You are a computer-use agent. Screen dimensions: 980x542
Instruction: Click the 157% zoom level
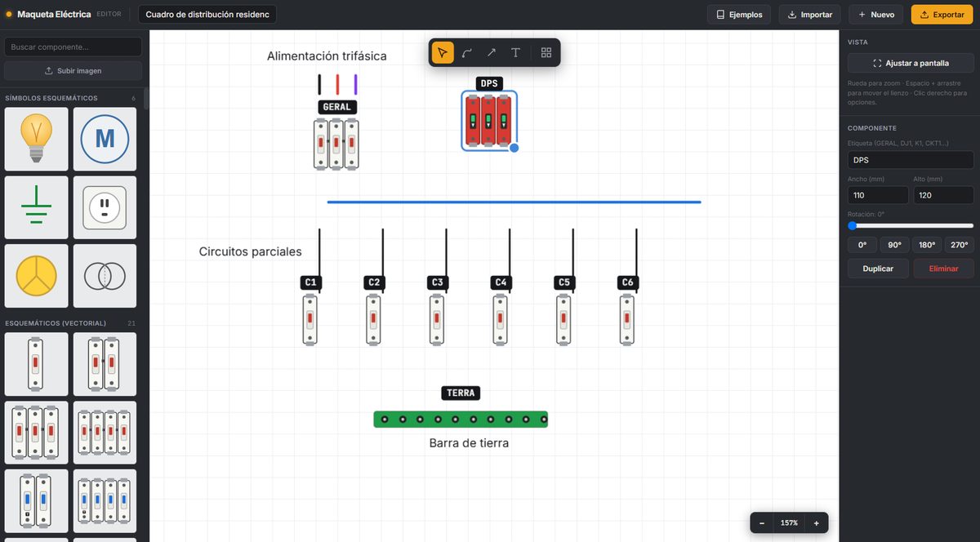coord(789,522)
